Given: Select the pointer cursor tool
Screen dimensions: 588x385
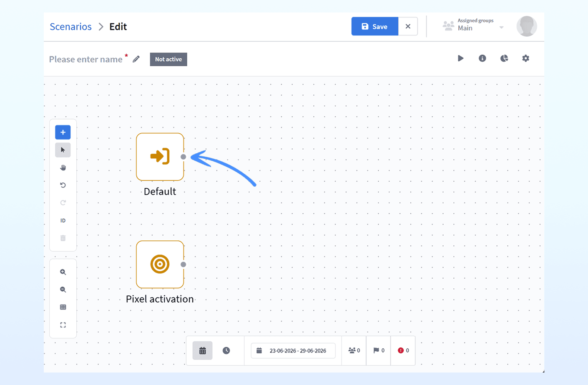Looking at the screenshot, I should point(63,150).
